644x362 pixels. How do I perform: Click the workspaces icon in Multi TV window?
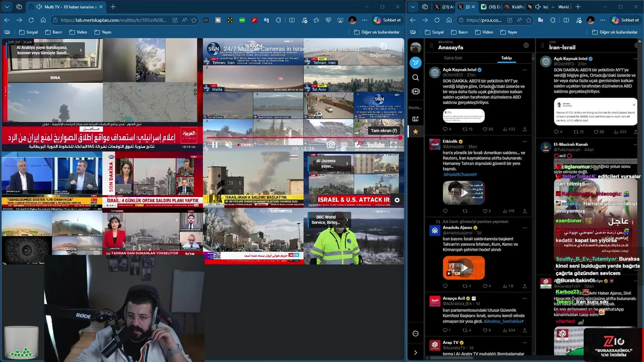point(19,7)
